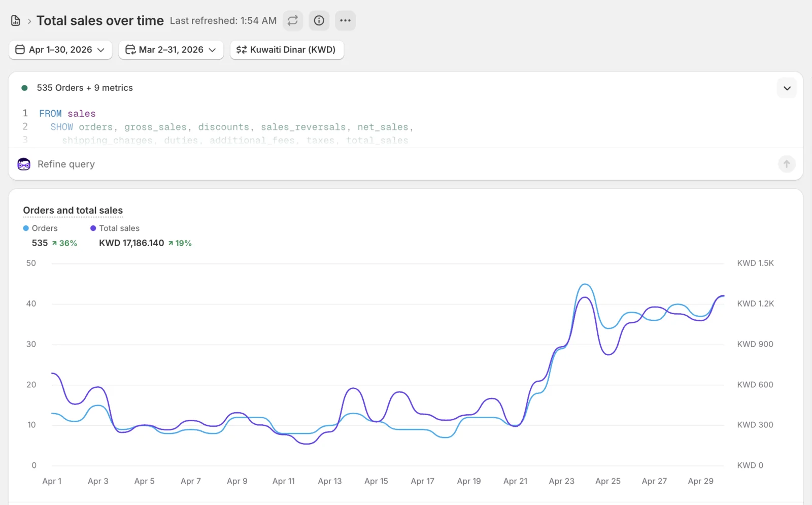Viewport: 812px width, 505px height.
Task: Open the Apr 1–30, 2026 date range dropdown
Action: click(60, 50)
